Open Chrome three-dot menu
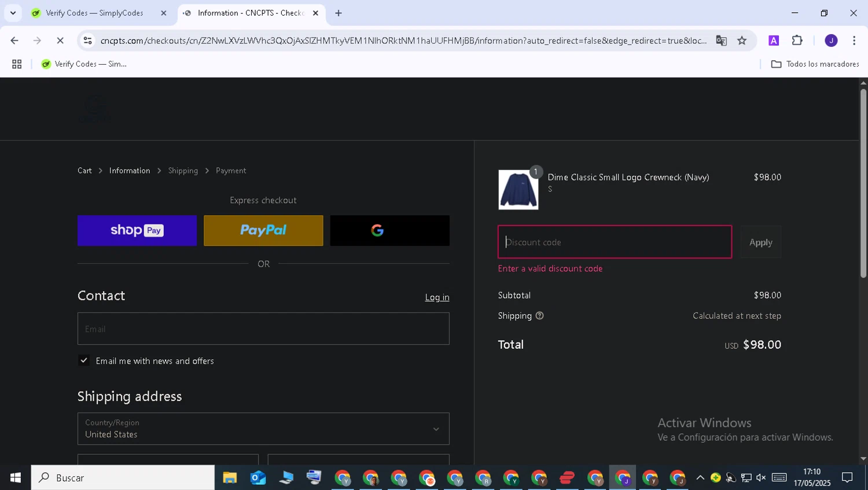868x490 pixels. click(854, 40)
